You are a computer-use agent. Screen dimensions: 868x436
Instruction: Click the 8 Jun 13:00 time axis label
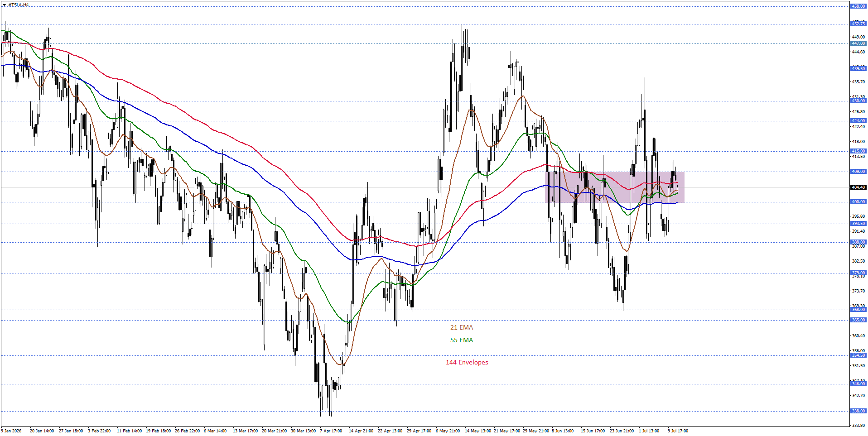click(x=563, y=431)
